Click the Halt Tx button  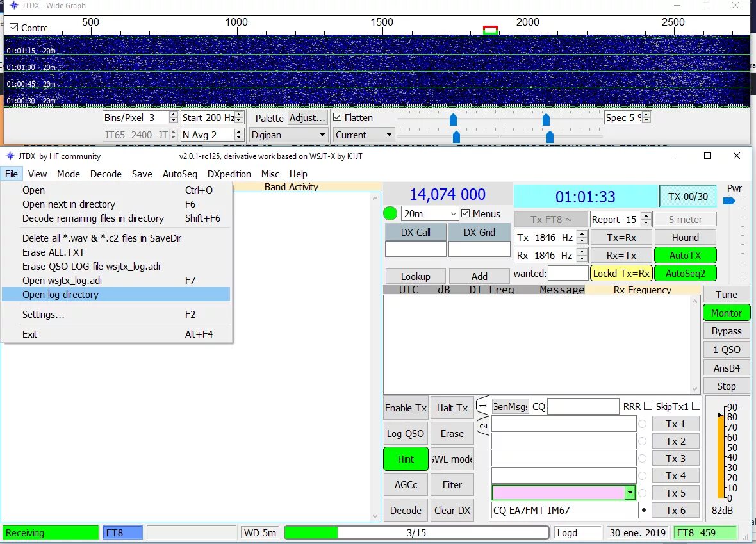tap(452, 408)
